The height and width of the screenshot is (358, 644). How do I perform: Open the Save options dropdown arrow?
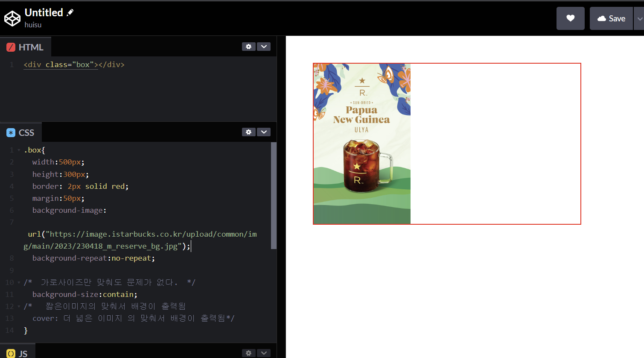coord(639,19)
